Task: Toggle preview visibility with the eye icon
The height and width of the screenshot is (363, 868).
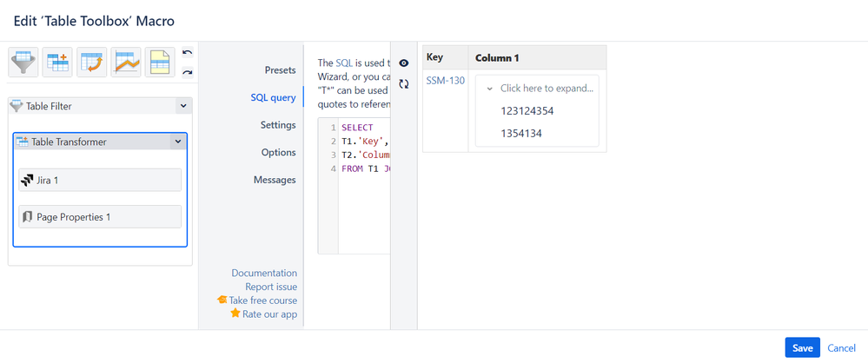Action: coord(404,63)
